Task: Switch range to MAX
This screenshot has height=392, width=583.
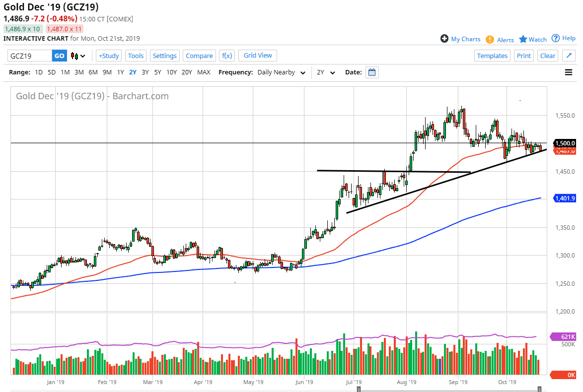Action: point(204,72)
